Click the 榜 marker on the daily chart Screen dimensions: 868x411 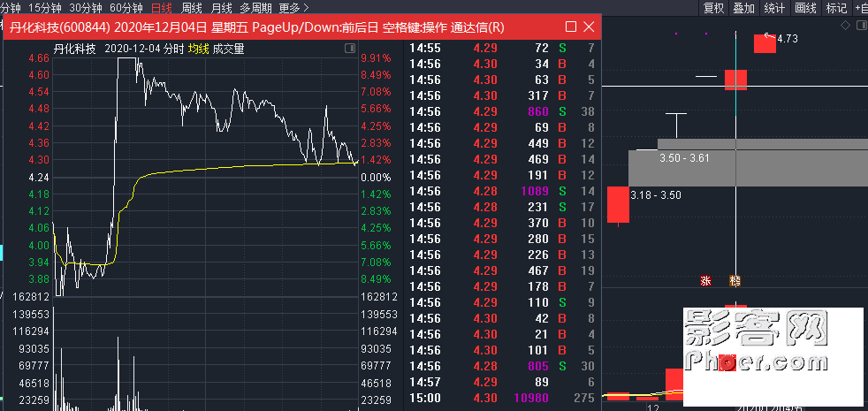(x=735, y=280)
